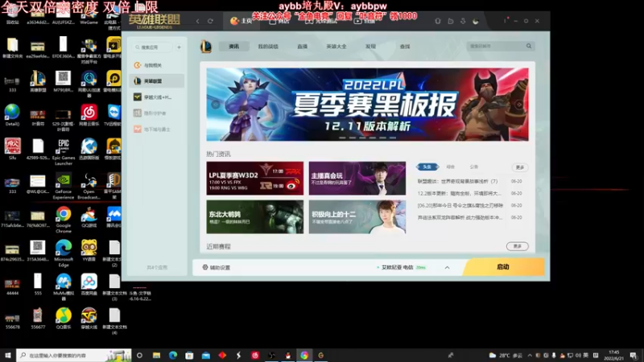
Task: Go back with the WeGame back arrow
Action: coord(197,21)
